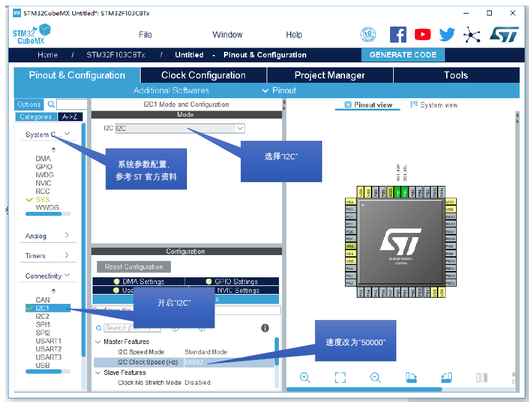The image size is (532, 407).
Task: Select the Zoom out magnifier icon
Action: (375, 377)
